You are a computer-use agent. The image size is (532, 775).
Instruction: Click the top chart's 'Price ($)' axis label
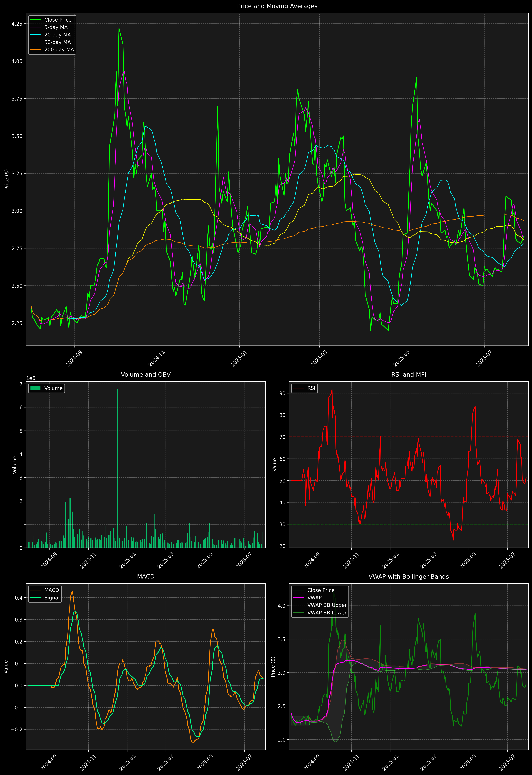[x=7, y=179]
